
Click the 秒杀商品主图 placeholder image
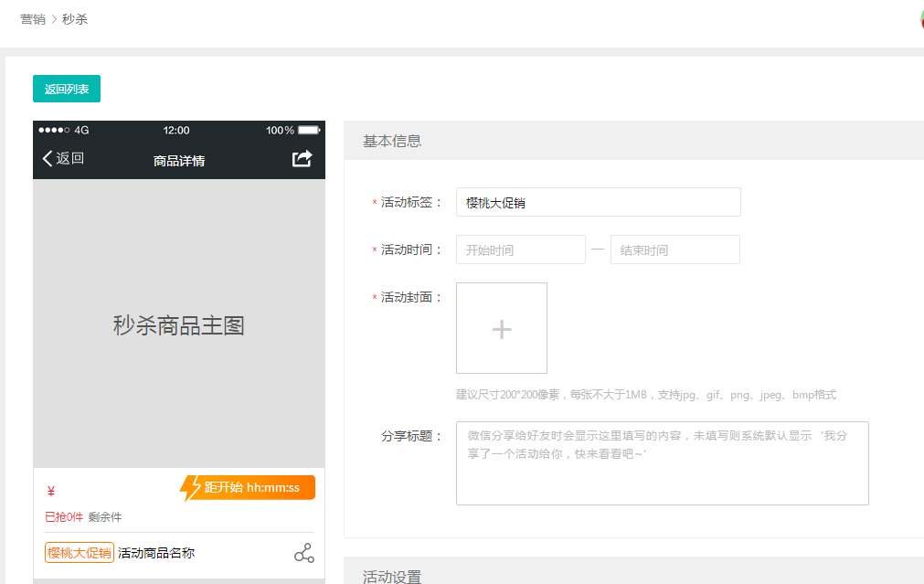click(x=179, y=325)
